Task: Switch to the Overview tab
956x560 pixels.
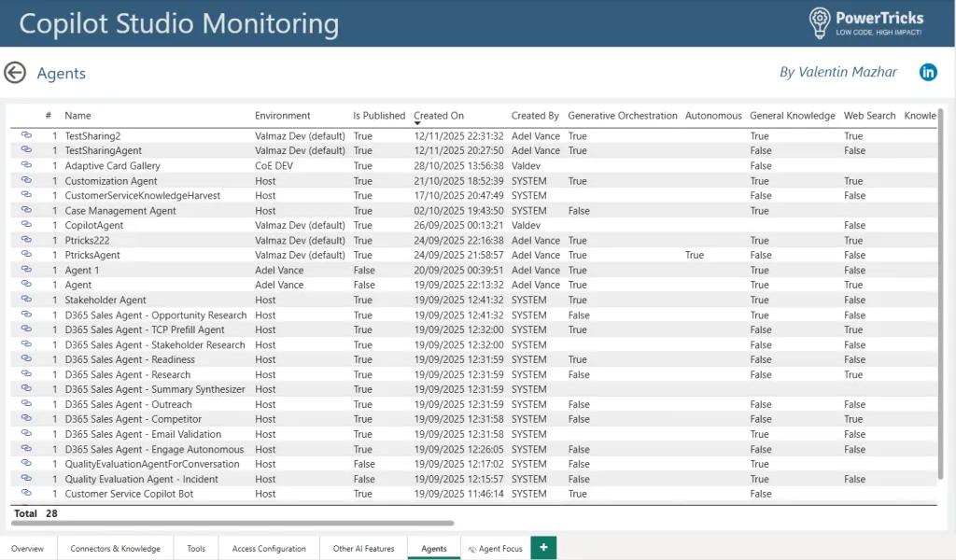Action: point(27,549)
